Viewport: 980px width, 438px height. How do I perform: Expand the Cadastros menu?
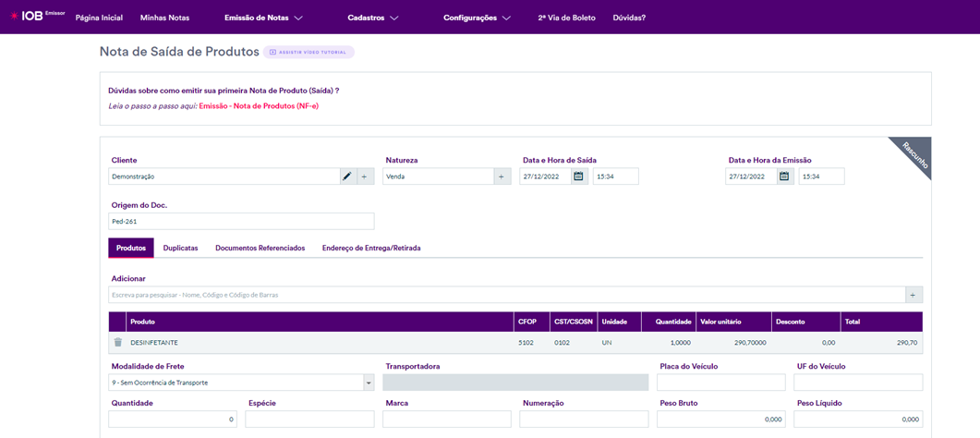[373, 18]
